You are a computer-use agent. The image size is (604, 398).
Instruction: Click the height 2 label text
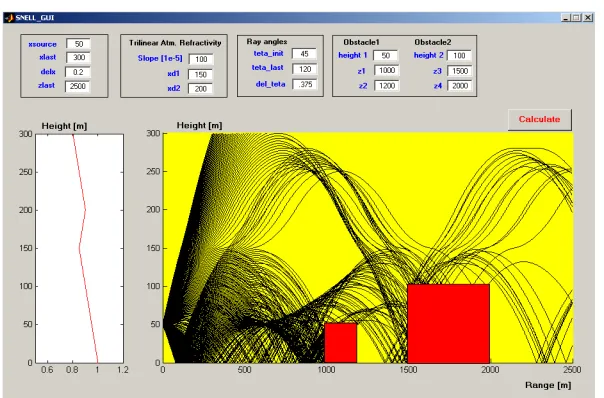pos(429,55)
